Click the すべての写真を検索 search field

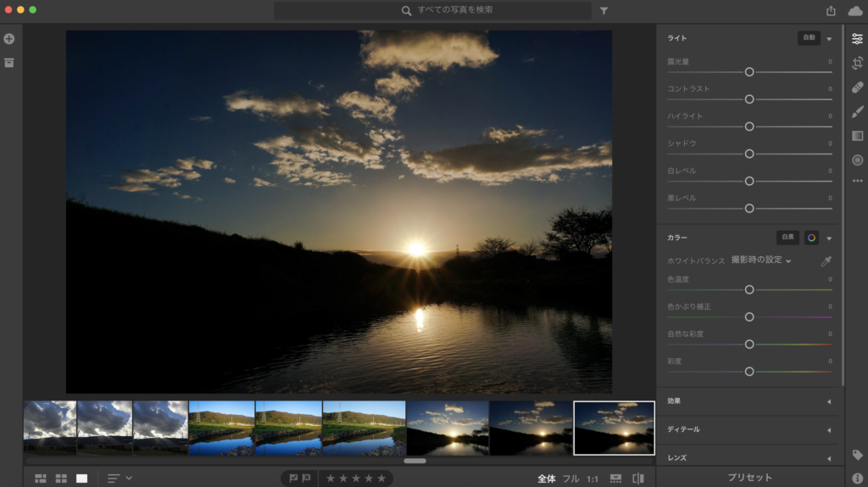[x=433, y=10]
